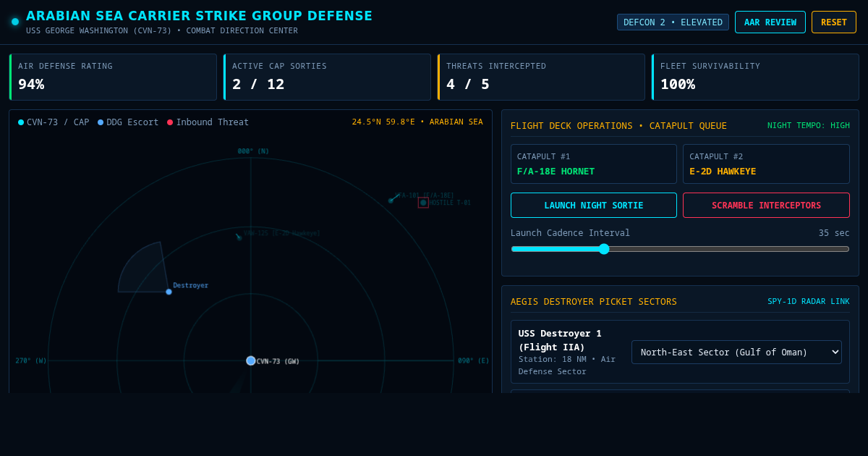Select Catapult #1 F/A-18E Hornet card
The image size is (868, 456).
tap(594, 164)
